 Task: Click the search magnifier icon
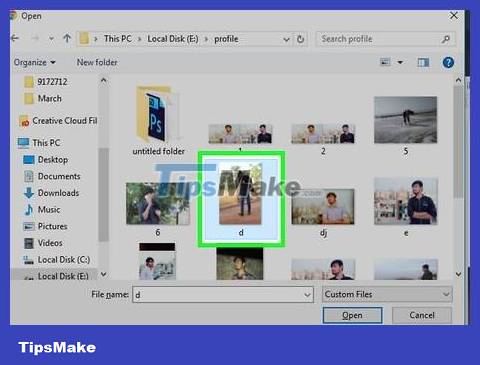[446, 39]
